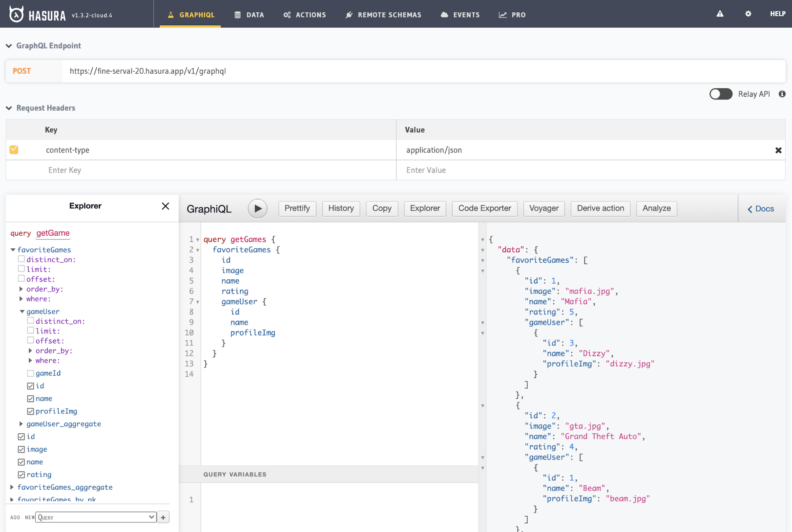The width and height of the screenshot is (792, 532).
Task: Toggle the Explorer toolbar button
Action: pos(425,208)
